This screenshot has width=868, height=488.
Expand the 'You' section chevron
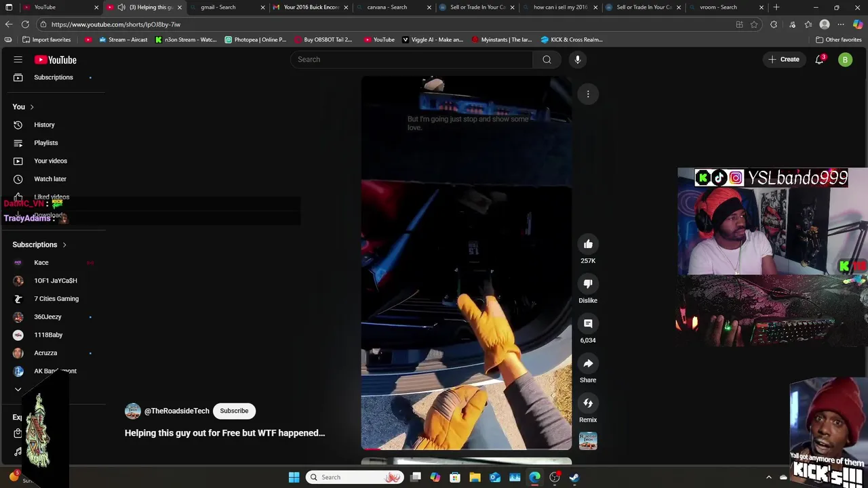pyautogui.click(x=31, y=107)
